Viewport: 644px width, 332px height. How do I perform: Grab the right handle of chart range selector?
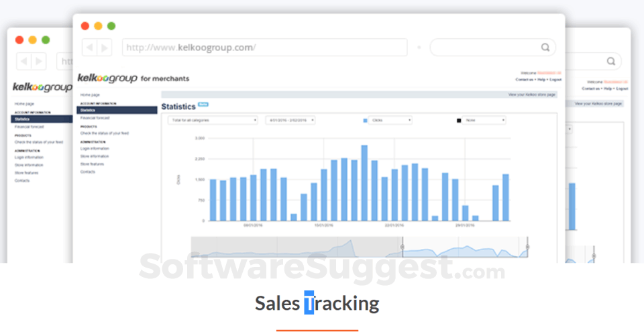click(x=527, y=247)
